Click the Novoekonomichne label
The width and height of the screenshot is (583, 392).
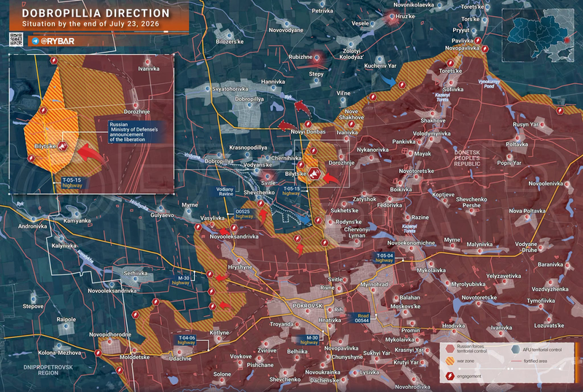pos(412,243)
